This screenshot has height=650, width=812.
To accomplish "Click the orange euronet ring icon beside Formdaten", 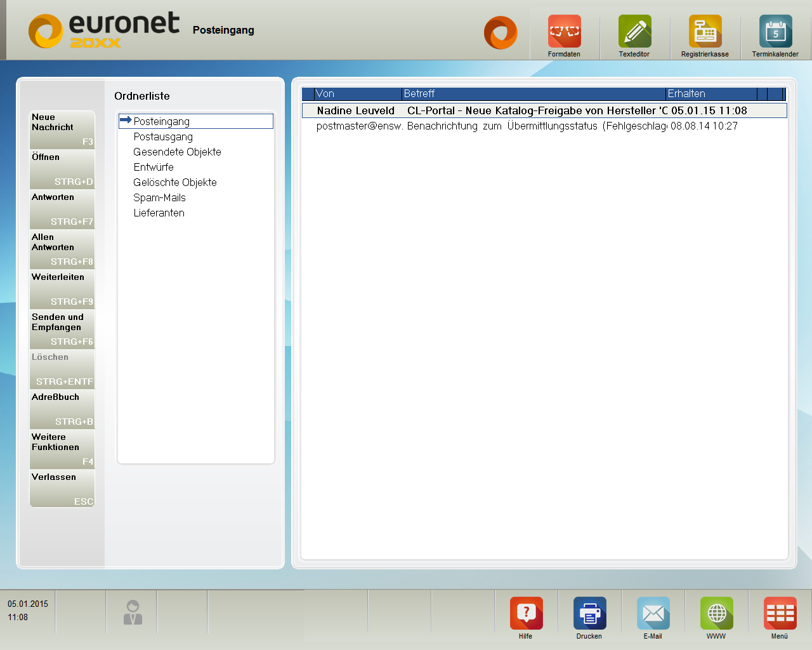I will [x=501, y=32].
